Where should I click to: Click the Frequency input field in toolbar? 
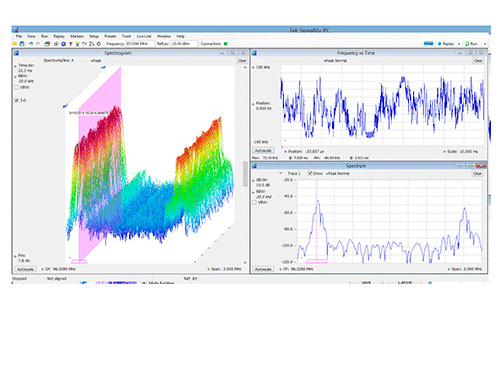[x=140, y=44]
